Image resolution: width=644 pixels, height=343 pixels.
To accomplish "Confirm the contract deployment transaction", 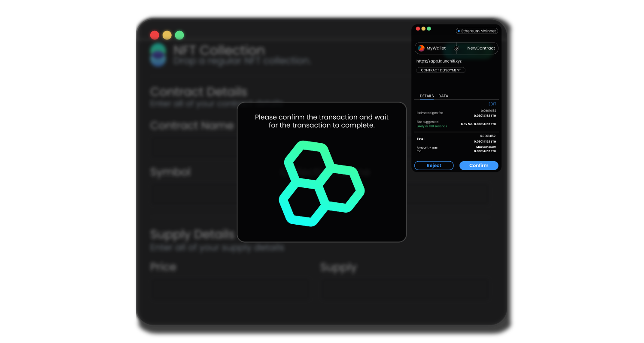I will pos(479,165).
